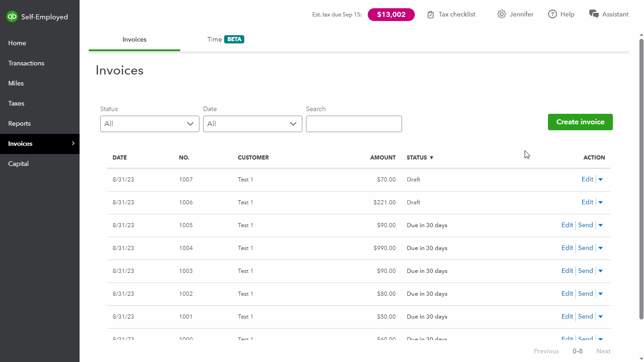The image size is (644, 362).
Task: Open action dropdown for invoice 1004
Action: 601,248
